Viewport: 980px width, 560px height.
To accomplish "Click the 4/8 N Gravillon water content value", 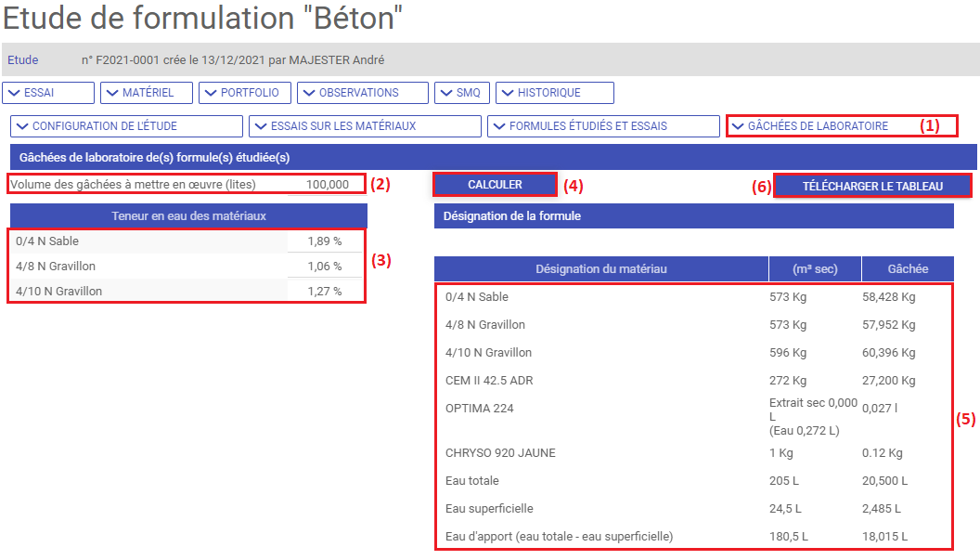I will click(324, 267).
